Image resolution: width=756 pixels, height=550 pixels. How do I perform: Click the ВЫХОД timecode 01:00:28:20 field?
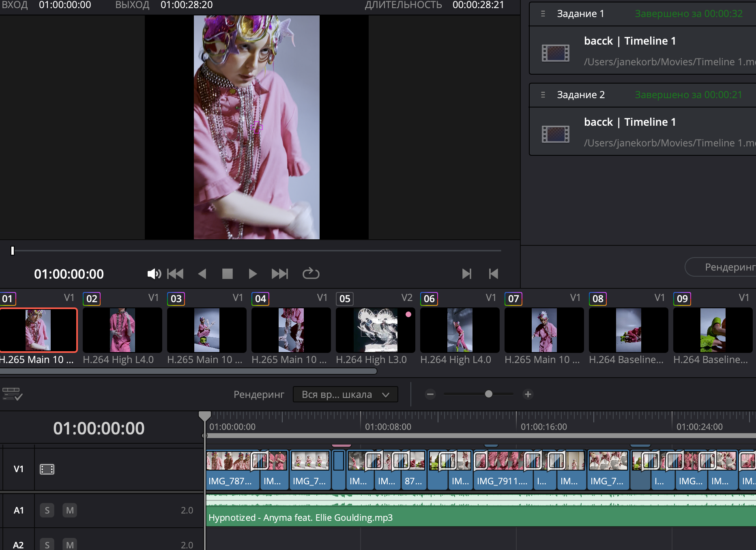[x=187, y=5]
